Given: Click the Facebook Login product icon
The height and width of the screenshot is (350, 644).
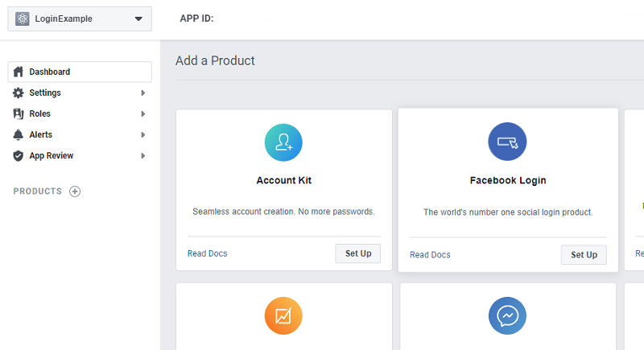Looking at the screenshot, I should 507,142.
